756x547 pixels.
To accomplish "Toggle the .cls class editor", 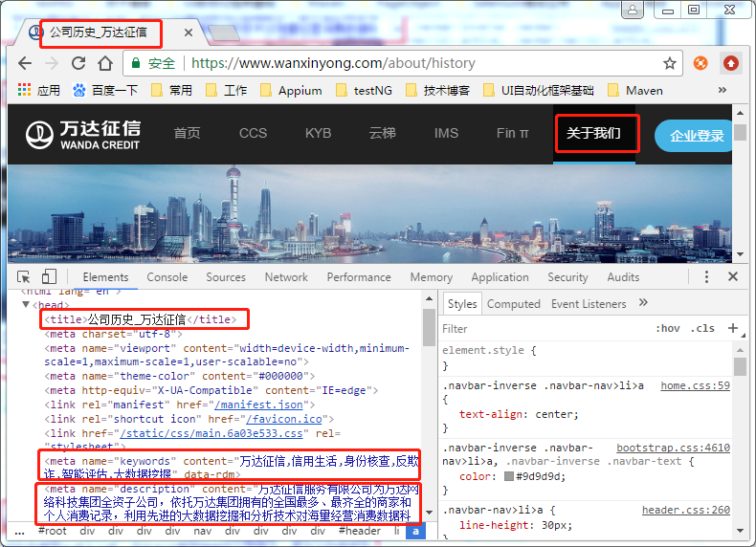I will pyautogui.click(x=703, y=328).
